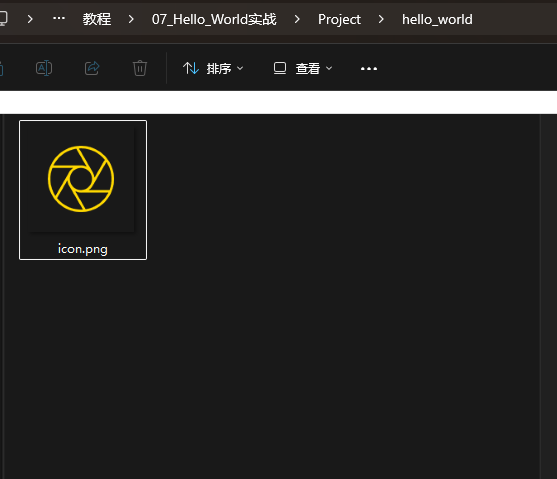
Task: Click the monitor icon in address bar
Action: coord(3,18)
